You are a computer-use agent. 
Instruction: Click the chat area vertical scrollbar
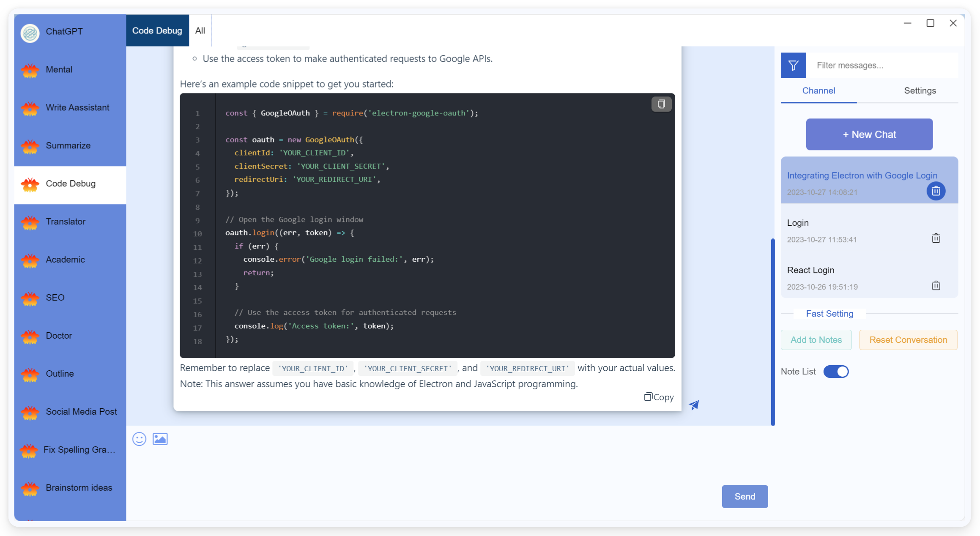[x=773, y=332]
